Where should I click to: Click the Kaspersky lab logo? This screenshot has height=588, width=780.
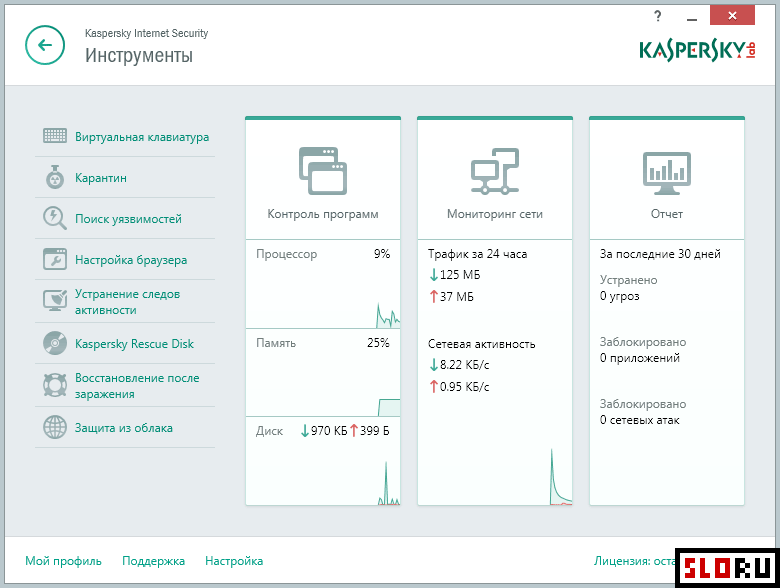pyautogui.click(x=697, y=50)
